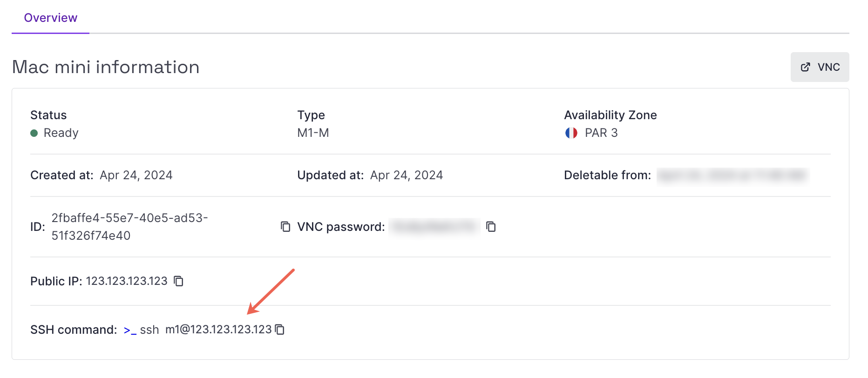Open the VNC remote session
The width and height of the screenshot is (868, 378).
(820, 67)
